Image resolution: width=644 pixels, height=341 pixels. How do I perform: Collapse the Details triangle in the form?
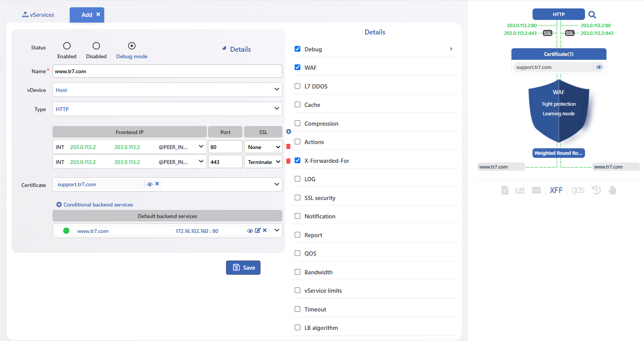pos(224,48)
